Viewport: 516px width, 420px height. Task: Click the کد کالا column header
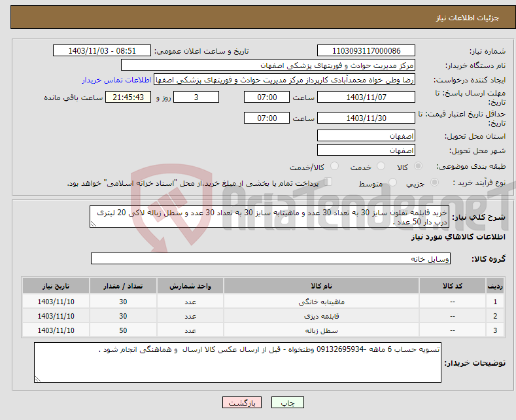[x=452, y=286]
